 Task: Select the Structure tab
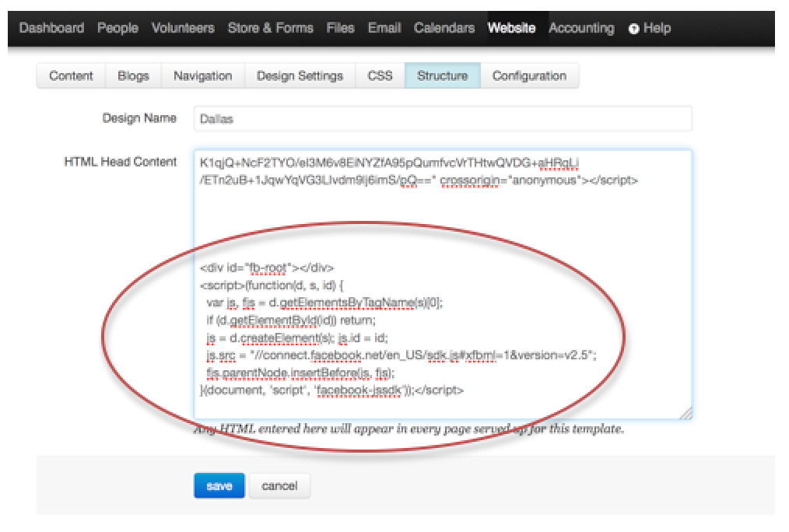point(442,76)
